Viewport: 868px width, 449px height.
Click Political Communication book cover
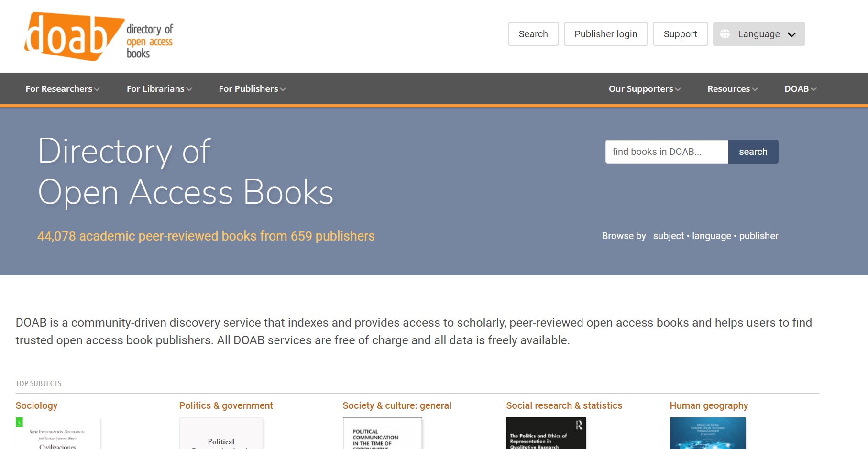pyautogui.click(x=383, y=433)
